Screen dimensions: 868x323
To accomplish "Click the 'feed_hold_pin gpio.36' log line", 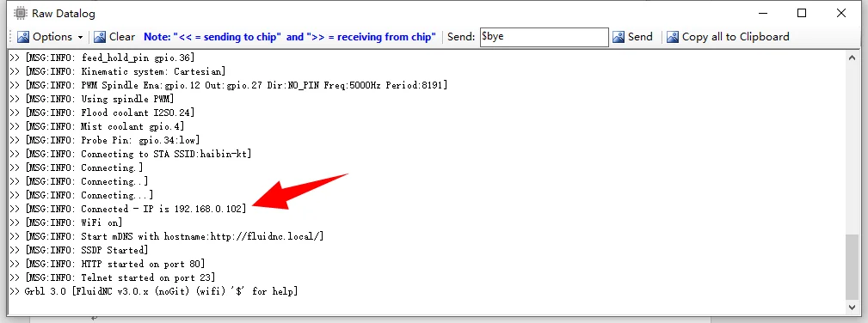I will point(102,58).
